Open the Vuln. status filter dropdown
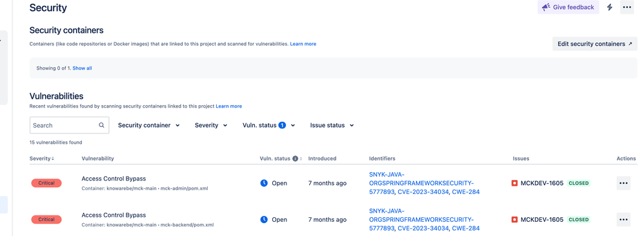 point(268,125)
